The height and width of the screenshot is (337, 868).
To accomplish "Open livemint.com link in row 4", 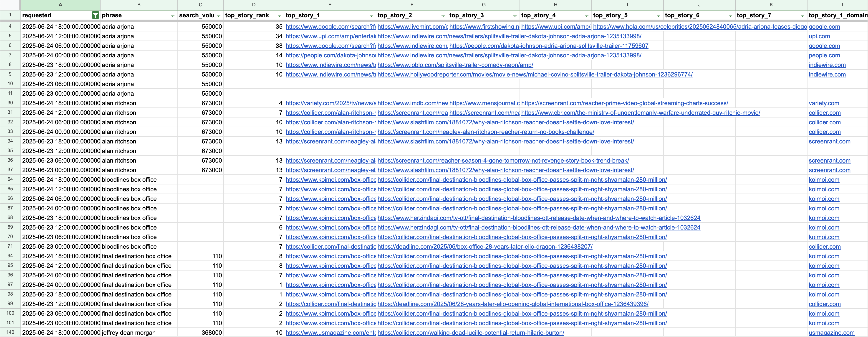I will click(412, 27).
